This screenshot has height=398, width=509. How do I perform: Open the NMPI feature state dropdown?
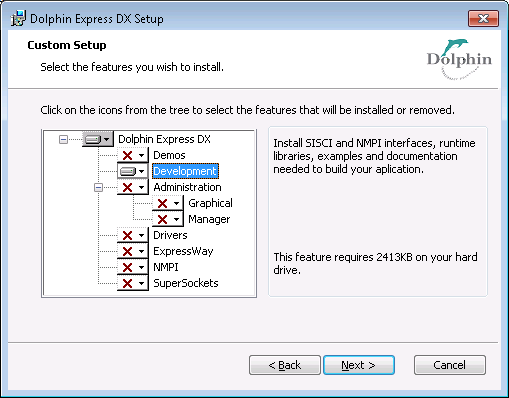click(x=133, y=267)
